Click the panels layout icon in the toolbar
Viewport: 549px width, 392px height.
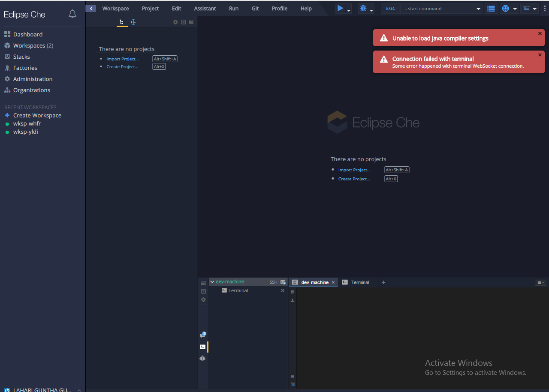[526, 9]
